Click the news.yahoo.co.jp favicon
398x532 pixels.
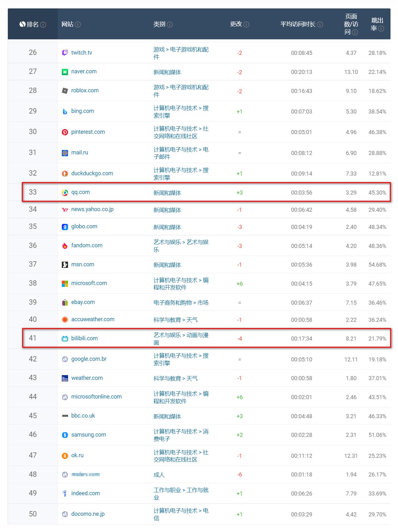pos(65,210)
